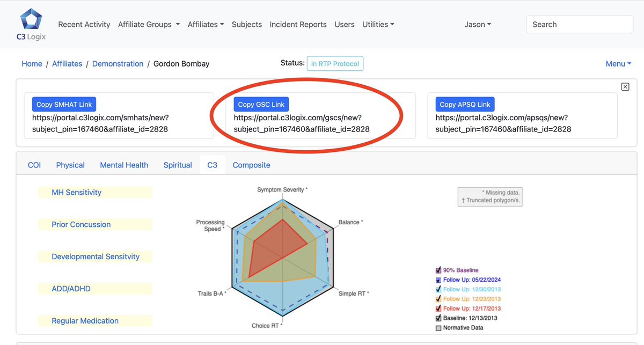Select the C3 tab

[x=213, y=165]
